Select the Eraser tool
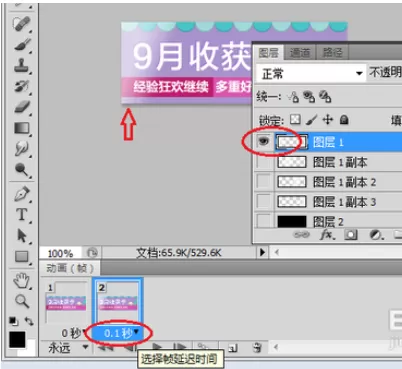The width and height of the screenshot is (402, 369). 22,107
